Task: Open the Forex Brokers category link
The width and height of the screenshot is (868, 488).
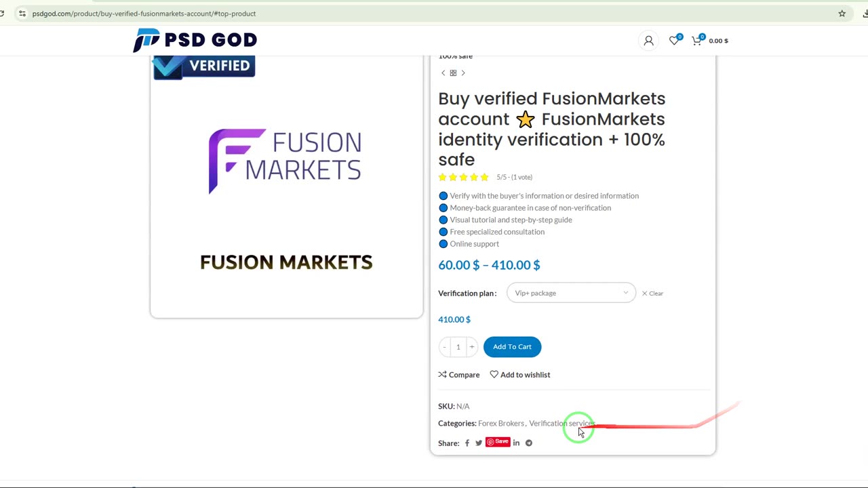Action: [501, 424]
